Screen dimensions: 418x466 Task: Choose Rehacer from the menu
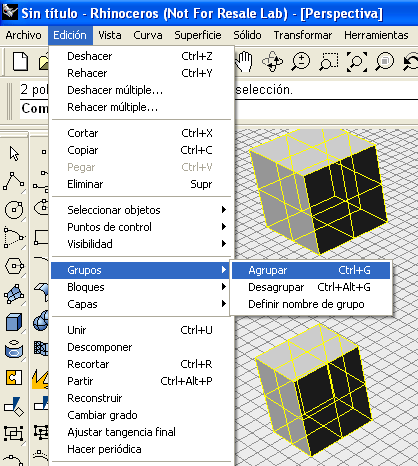(x=140, y=73)
